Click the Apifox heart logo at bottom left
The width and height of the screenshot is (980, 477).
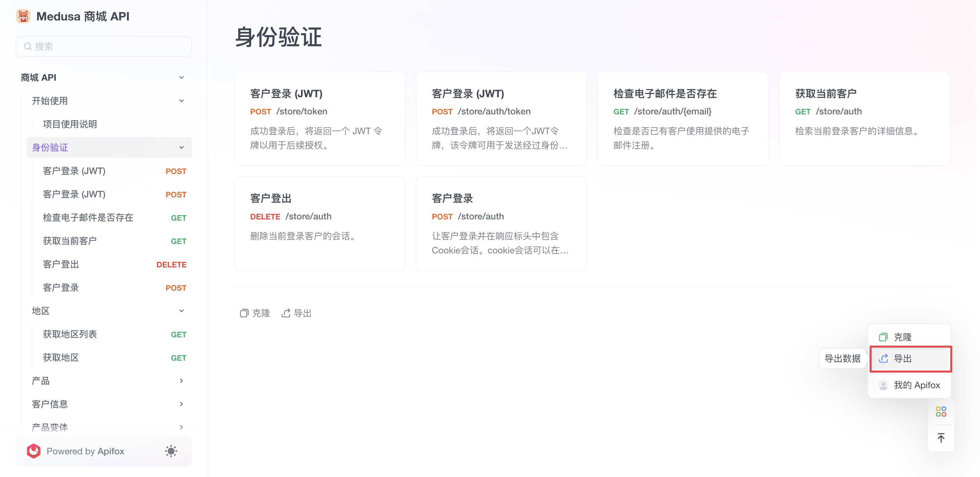(x=33, y=451)
